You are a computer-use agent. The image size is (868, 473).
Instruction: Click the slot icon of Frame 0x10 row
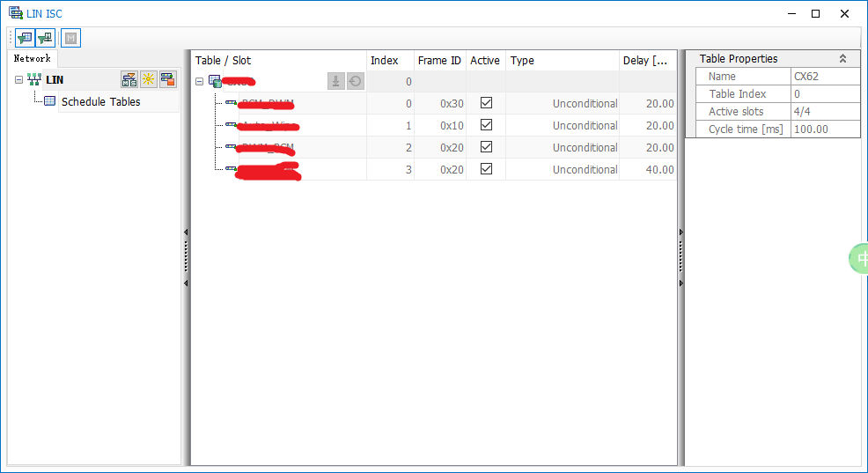pos(231,125)
